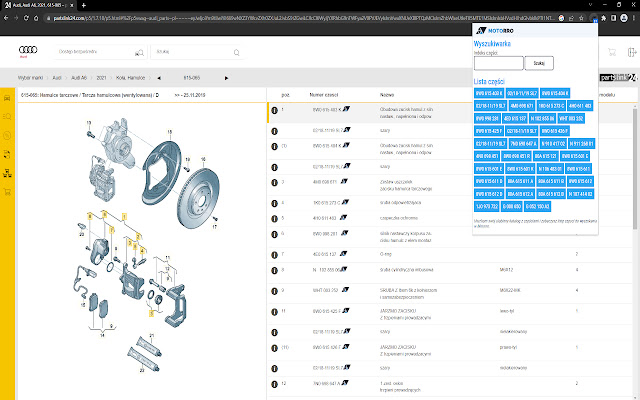Click 2021 breadcrumb
This screenshot has height=400, width=640.
(x=101, y=78)
